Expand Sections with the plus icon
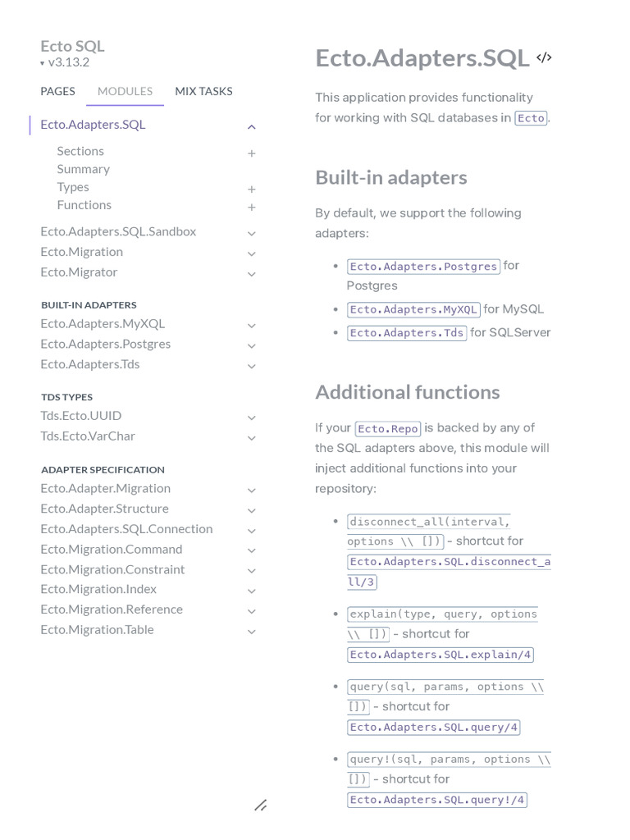This screenshot has width=630, height=840. (252, 153)
